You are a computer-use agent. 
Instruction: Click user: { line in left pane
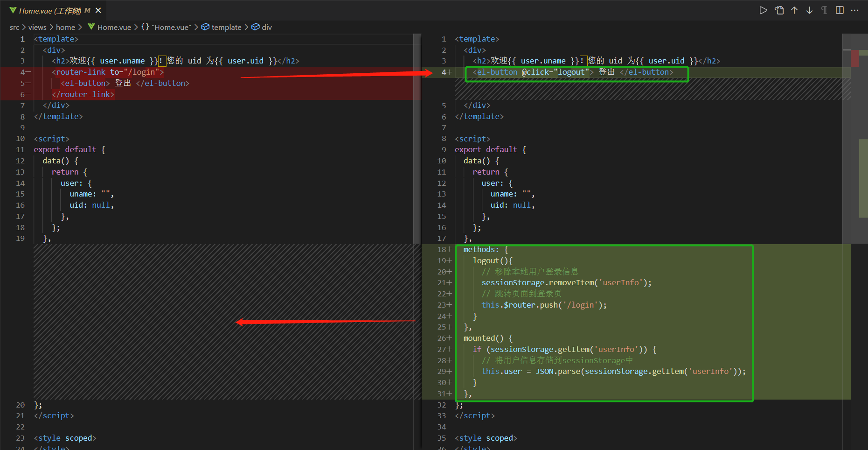[76, 183]
